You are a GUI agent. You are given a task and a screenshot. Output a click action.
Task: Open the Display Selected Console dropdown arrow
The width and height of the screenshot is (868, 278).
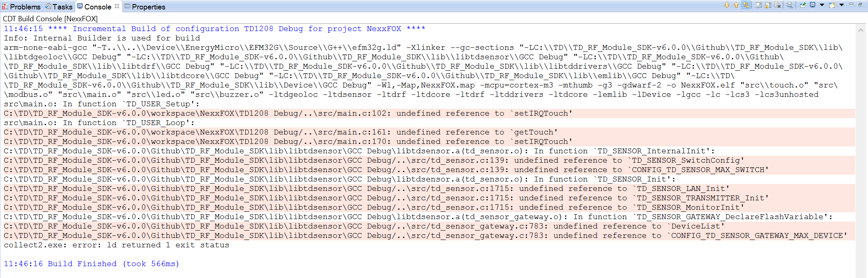point(822,5)
